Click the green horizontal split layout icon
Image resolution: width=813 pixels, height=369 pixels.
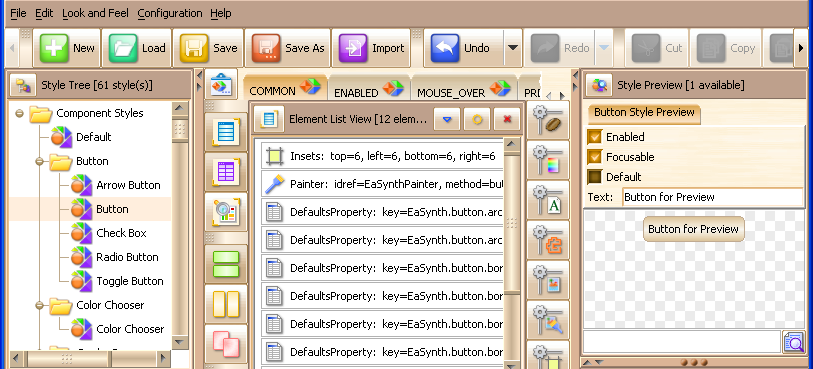click(x=226, y=264)
